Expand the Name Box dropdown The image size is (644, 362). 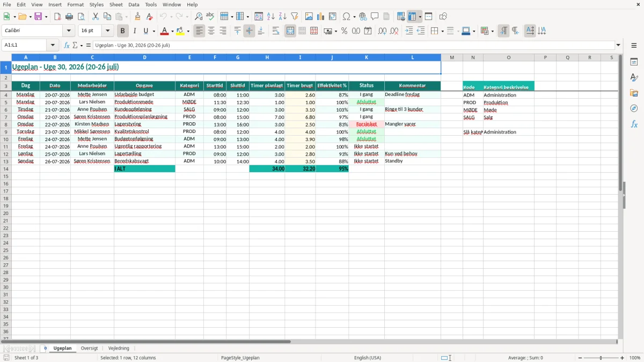coord(53,45)
